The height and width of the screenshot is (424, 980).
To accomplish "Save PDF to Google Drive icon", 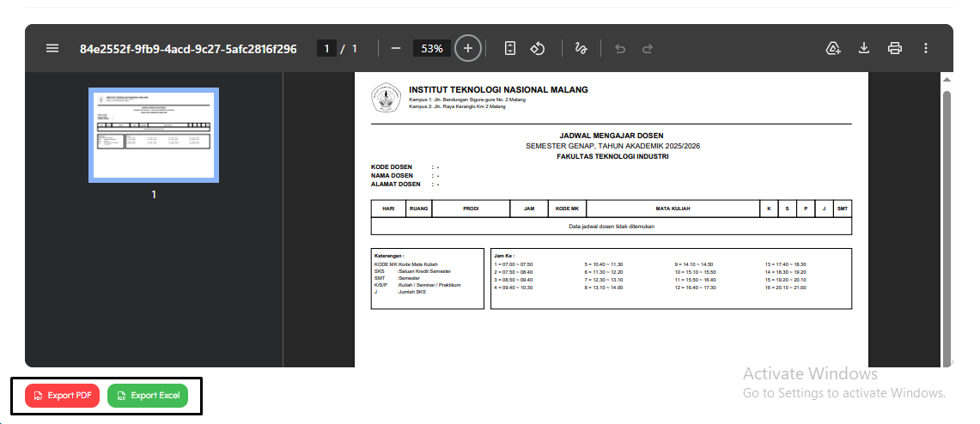I will pyautogui.click(x=833, y=49).
